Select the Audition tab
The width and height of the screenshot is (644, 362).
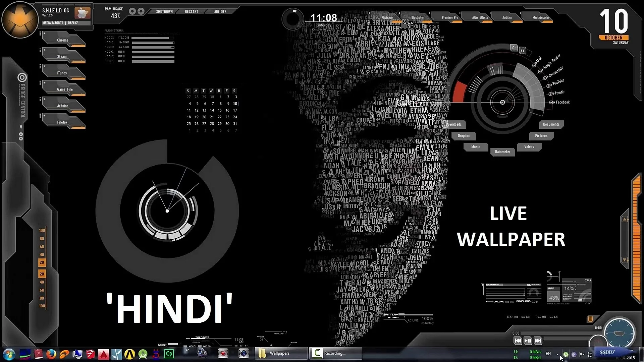click(x=507, y=17)
